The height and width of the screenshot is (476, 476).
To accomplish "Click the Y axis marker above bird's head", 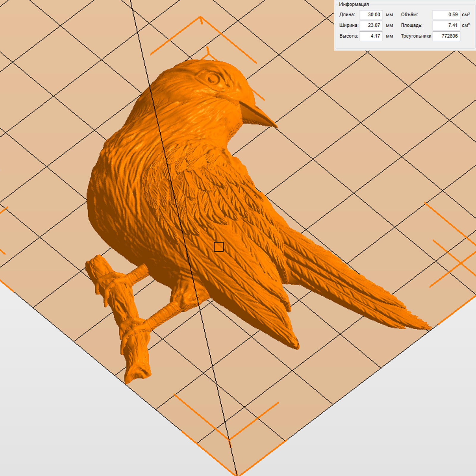I will 208,52.
